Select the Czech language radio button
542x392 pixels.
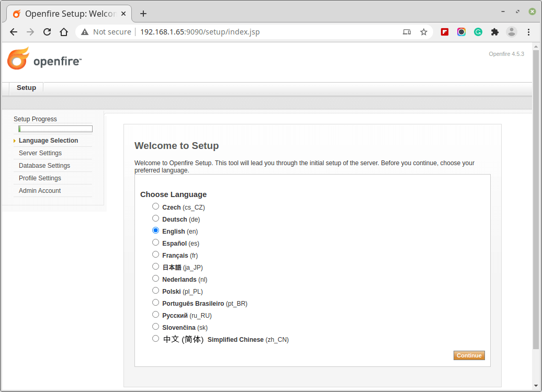coord(155,206)
